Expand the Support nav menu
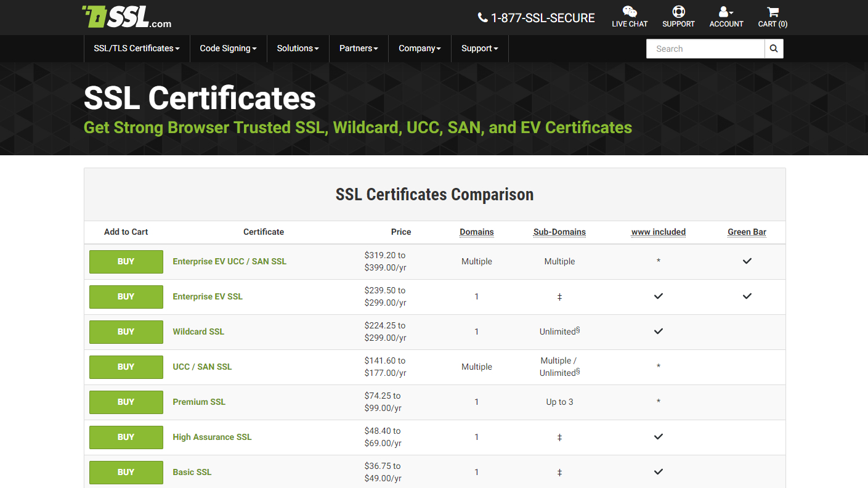The width and height of the screenshot is (868, 488). click(x=480, y=48)
